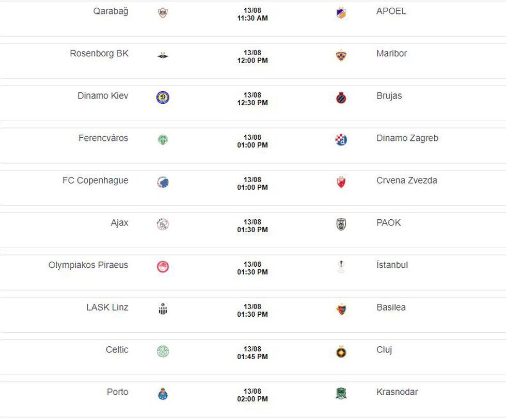Open the Rosenborg BK team name
The height and width of the screenshot is (420, 506).
tap(99, 53)
